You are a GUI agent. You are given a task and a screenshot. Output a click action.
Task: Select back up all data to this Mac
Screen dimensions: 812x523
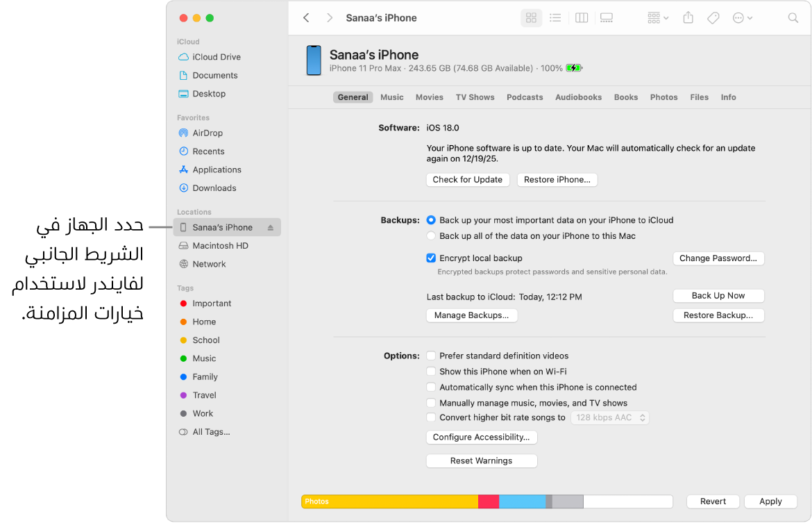[x=431, y=236]
